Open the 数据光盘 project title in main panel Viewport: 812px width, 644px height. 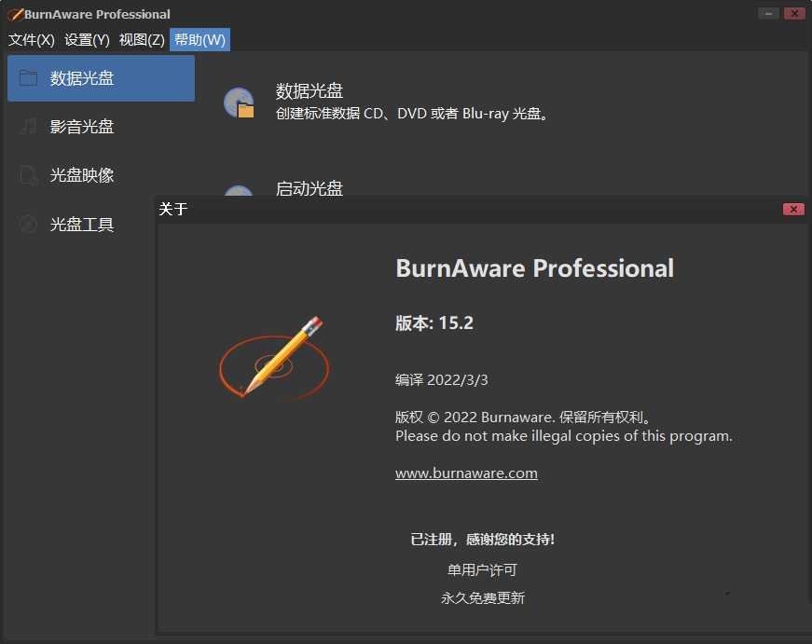pos(310,90)
